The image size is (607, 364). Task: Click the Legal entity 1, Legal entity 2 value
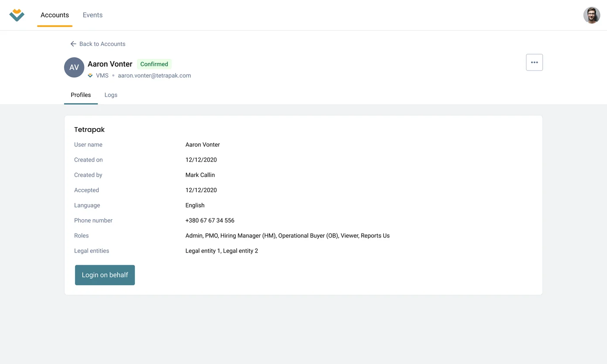(222, 251)
